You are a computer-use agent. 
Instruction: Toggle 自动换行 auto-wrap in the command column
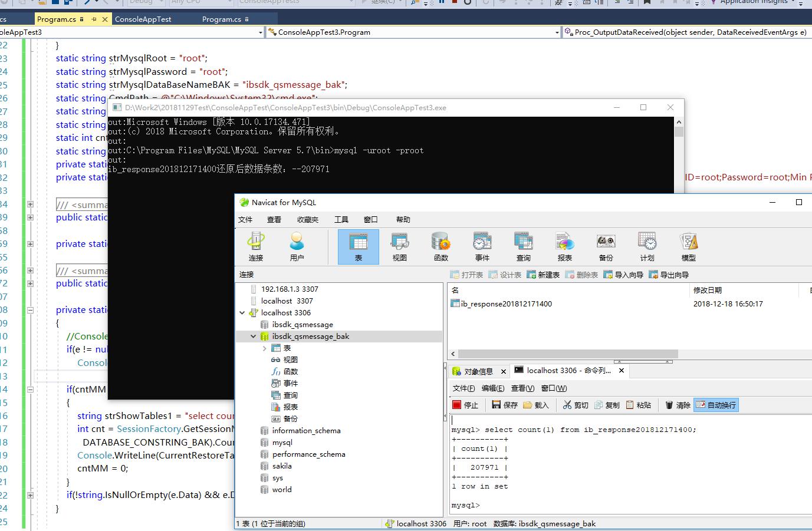click(716, 405)
